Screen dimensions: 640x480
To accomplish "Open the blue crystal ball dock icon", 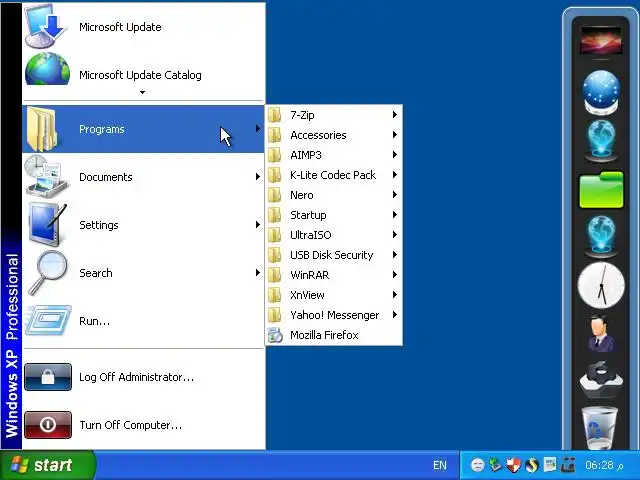I will click(601, 92).
